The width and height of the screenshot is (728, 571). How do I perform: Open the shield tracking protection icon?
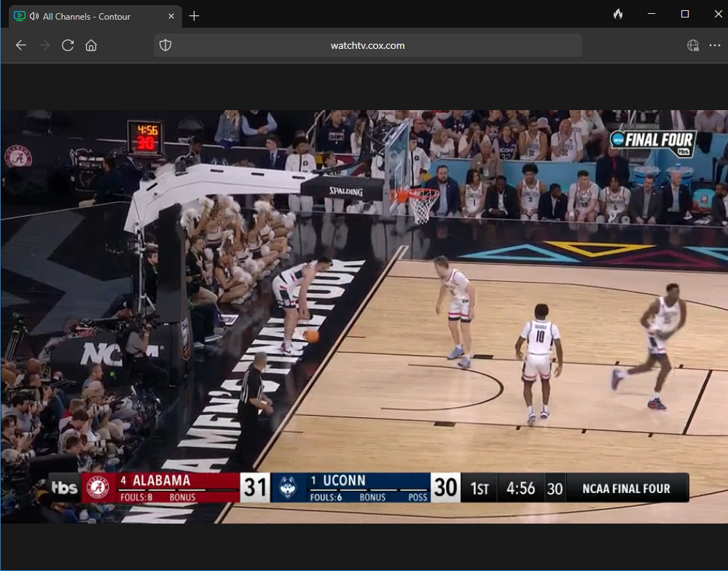(165, 45)
